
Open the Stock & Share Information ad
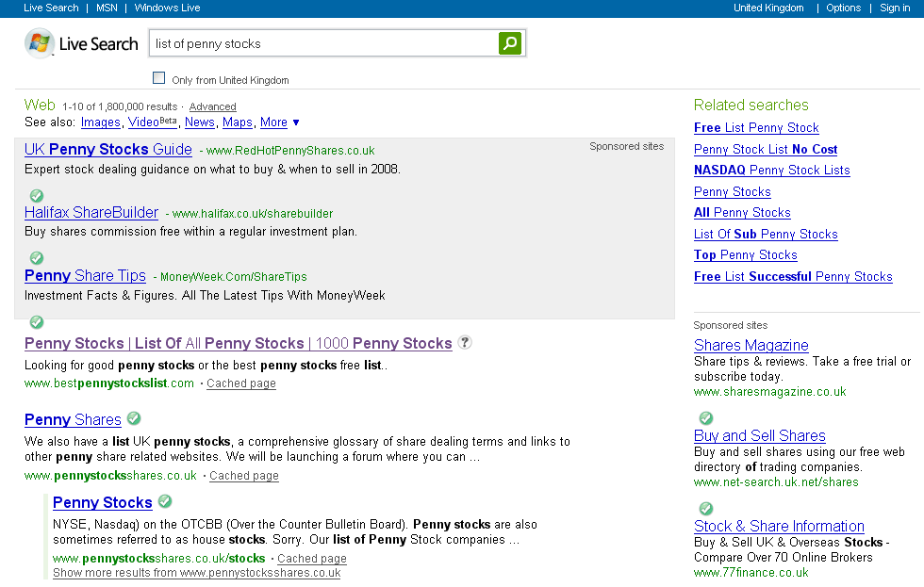pos(779,527)
